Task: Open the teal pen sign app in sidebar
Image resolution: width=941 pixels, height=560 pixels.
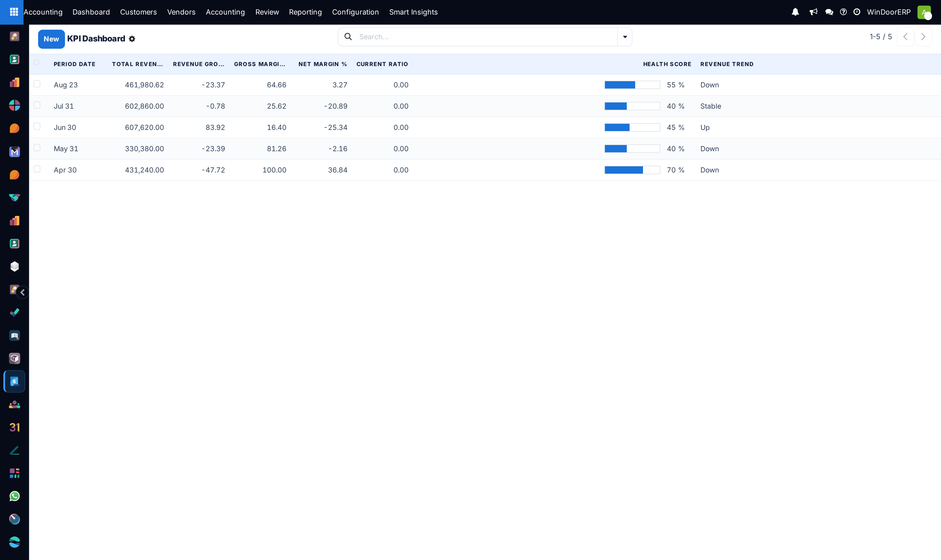Action: click(x=14, y=450)
